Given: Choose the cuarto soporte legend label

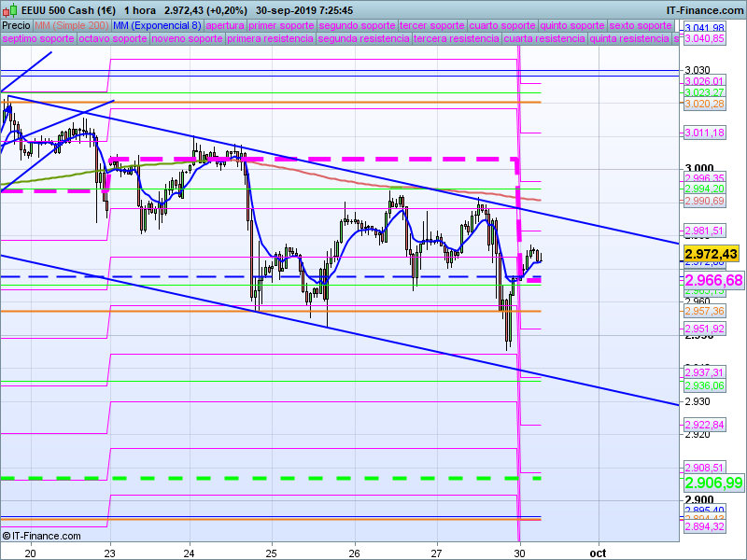Looking at the screenshot, I should point(502,25).
